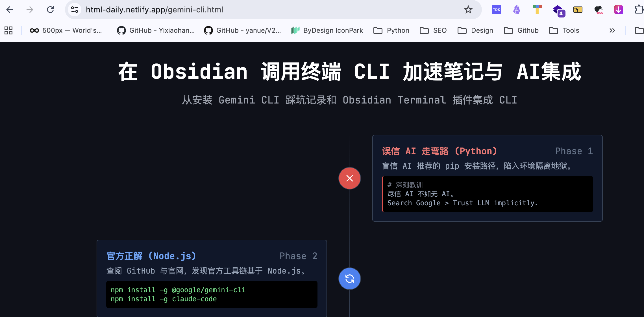
Task: Open the Google Tag Assistant extension
Action: pos(537,10)
